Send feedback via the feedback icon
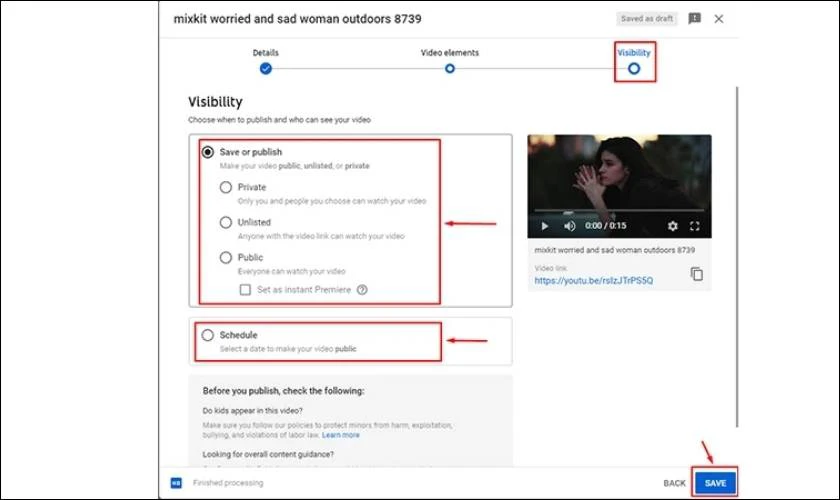Screen dimensions: 840x500 pos(694,19)
